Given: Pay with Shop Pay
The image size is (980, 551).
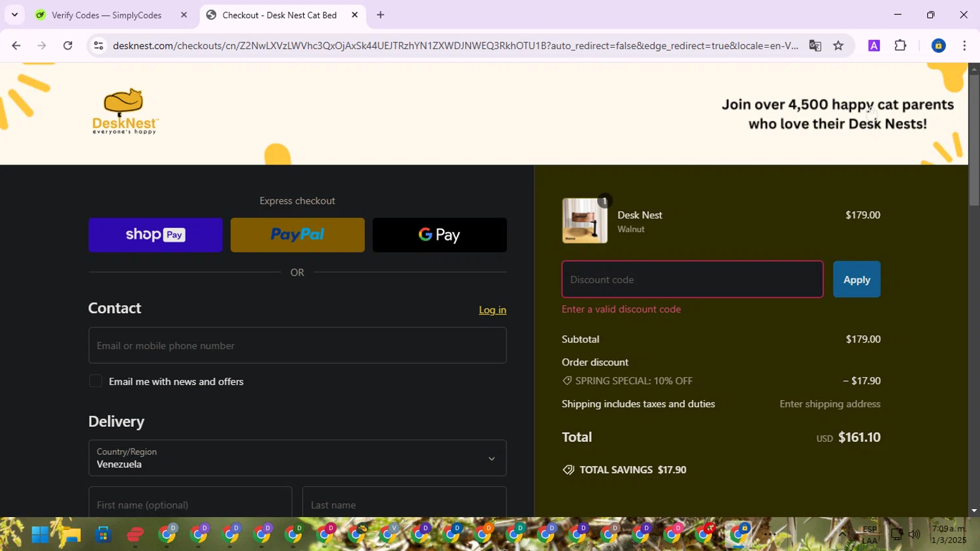Looking at the screenshot, I should click(x=155, y=235).
